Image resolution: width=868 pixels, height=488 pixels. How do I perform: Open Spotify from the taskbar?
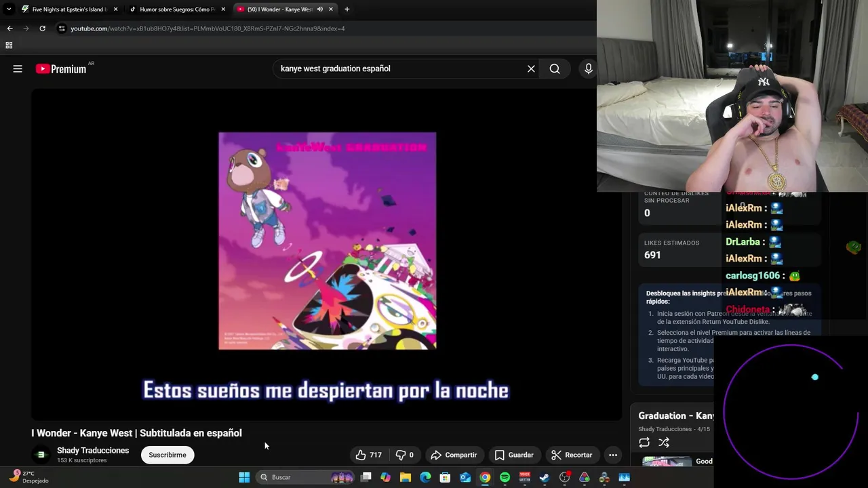pos(505,477)
